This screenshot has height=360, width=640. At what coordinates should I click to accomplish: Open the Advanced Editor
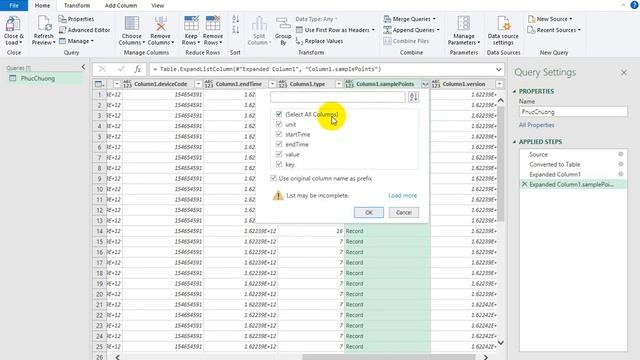pyautogui.click(x=84, y=30)
